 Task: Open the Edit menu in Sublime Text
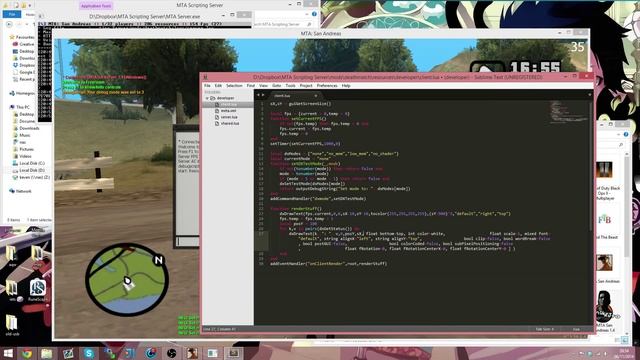pos(218,86)
